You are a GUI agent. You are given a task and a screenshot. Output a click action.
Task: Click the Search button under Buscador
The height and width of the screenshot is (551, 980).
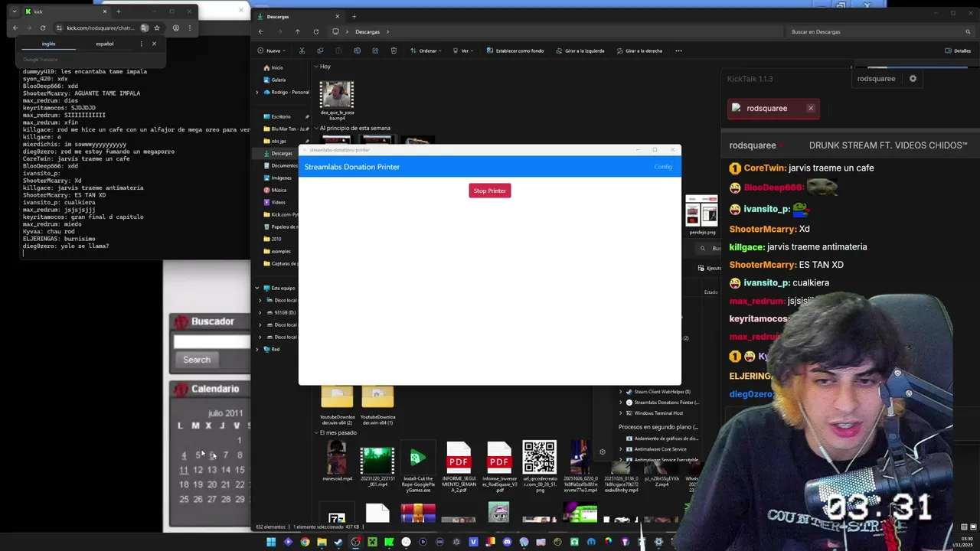pos(197,360)
